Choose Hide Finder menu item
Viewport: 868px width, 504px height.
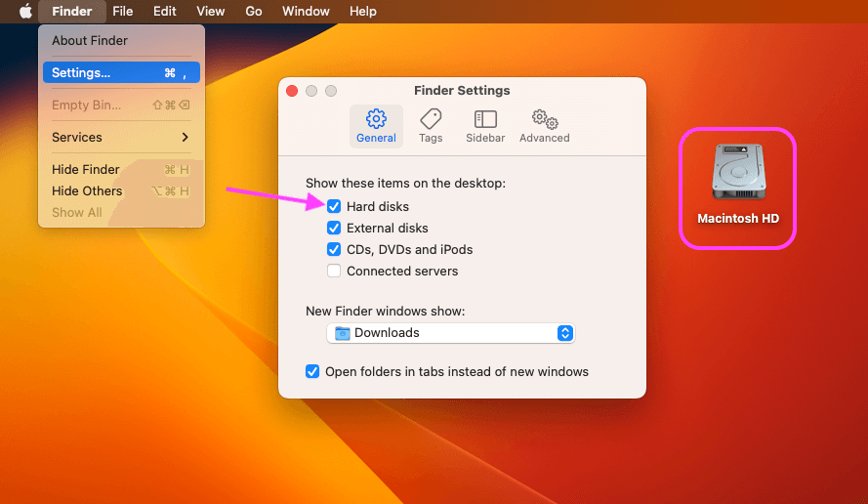click(121, 170)
